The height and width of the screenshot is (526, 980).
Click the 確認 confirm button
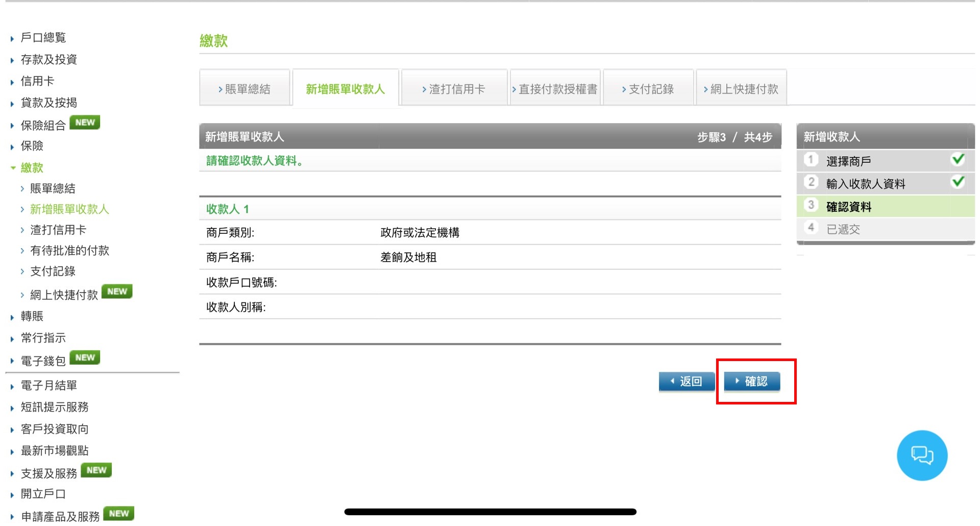pyautogui.click(x=752, y=381)
